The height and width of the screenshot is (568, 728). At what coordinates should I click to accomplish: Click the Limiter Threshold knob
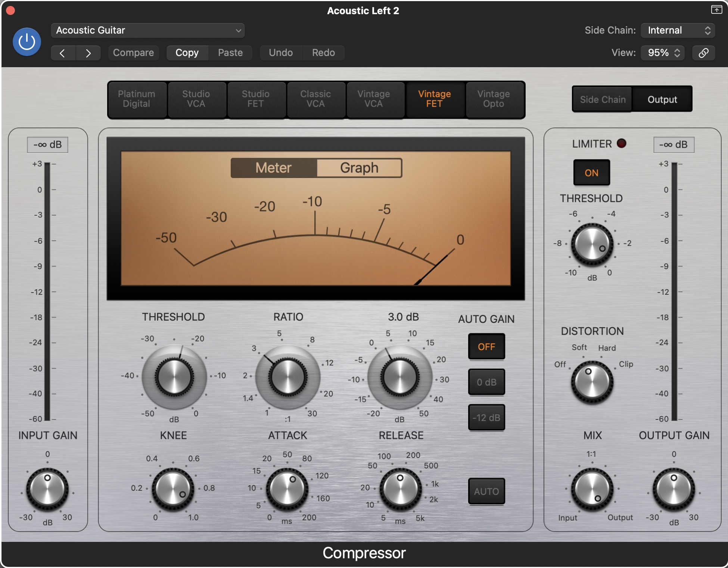[x=592, y=244]
